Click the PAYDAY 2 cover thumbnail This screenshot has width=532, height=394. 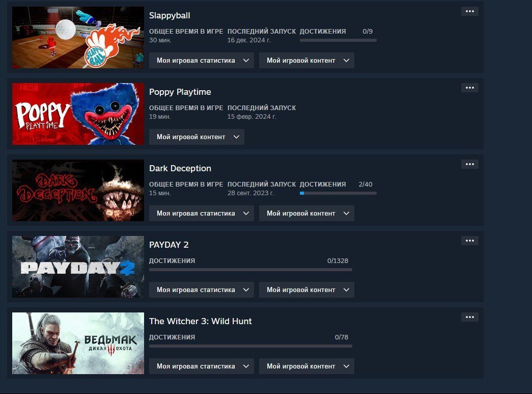78,267
